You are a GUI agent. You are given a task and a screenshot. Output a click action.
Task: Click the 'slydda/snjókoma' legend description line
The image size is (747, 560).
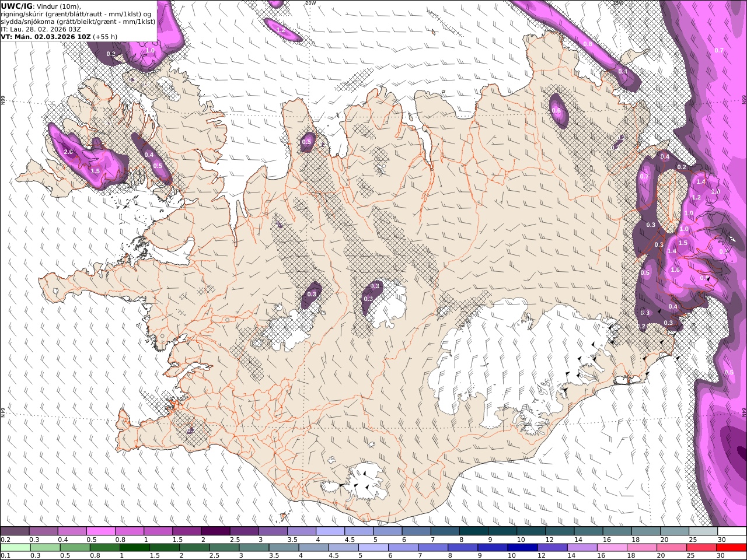click(78, 21)
